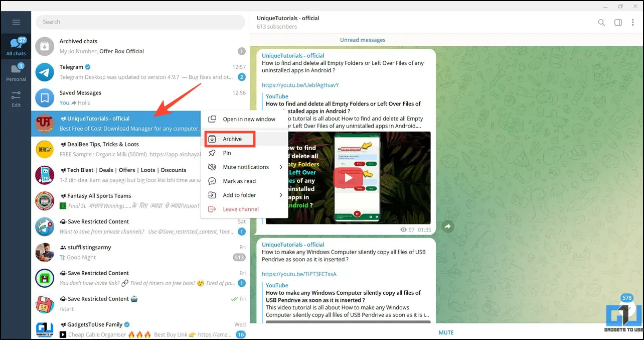644x340 pixels.
Task: Open stufflistingarmy group avatar
Action: pyautogui.click(x=45, y=253)
